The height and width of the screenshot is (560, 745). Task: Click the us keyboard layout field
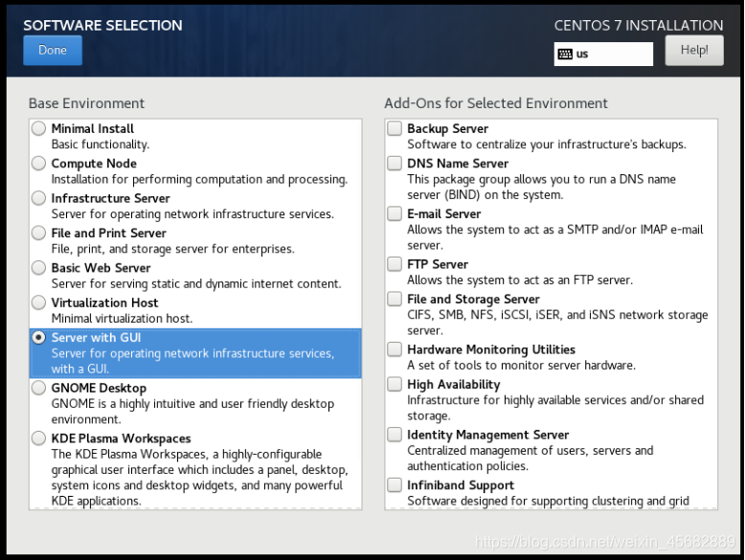(603, 54)
